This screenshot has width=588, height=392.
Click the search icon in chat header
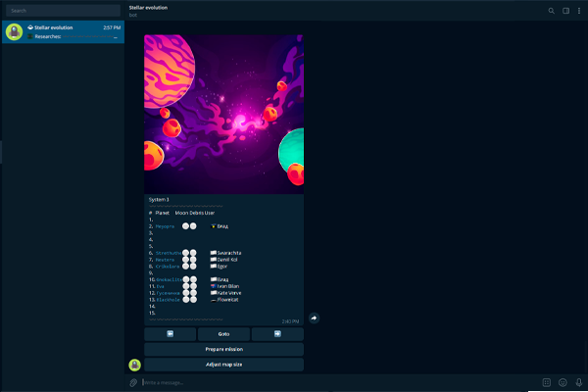tap(552, 11)
